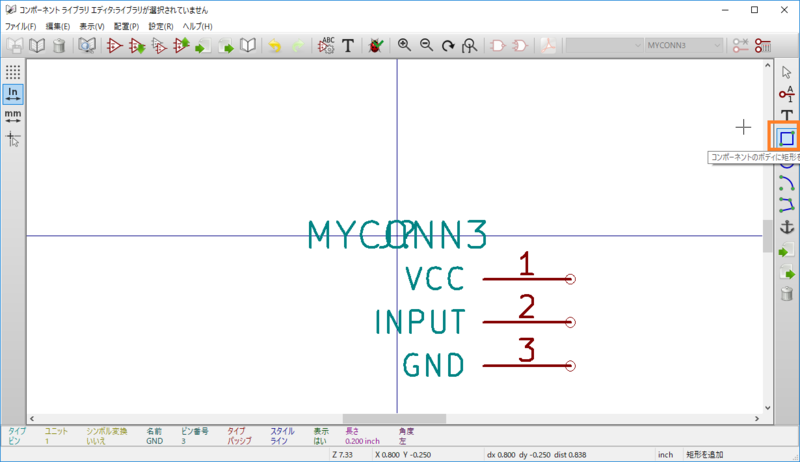Click the export component icon in top toolbar

click(226, 46)
